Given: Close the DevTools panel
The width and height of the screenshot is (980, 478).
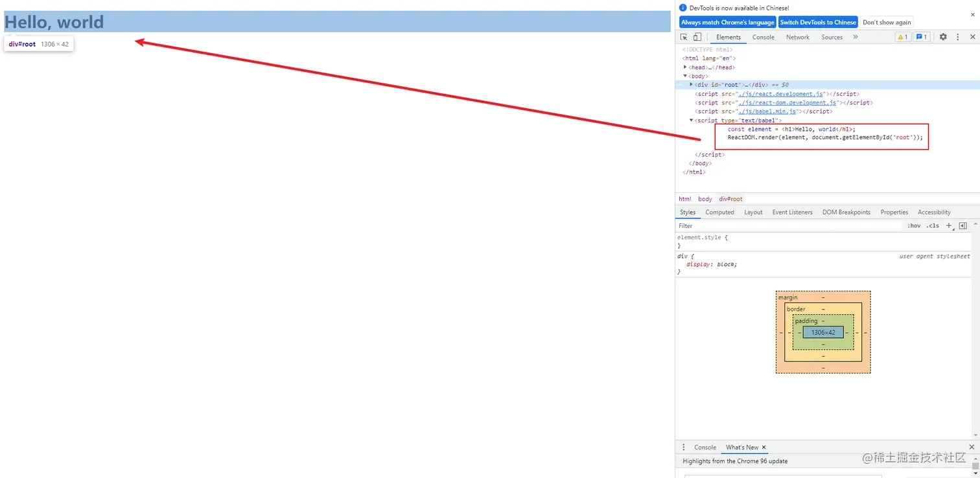Looking at the screenshot, I should [x=972, y=37].
